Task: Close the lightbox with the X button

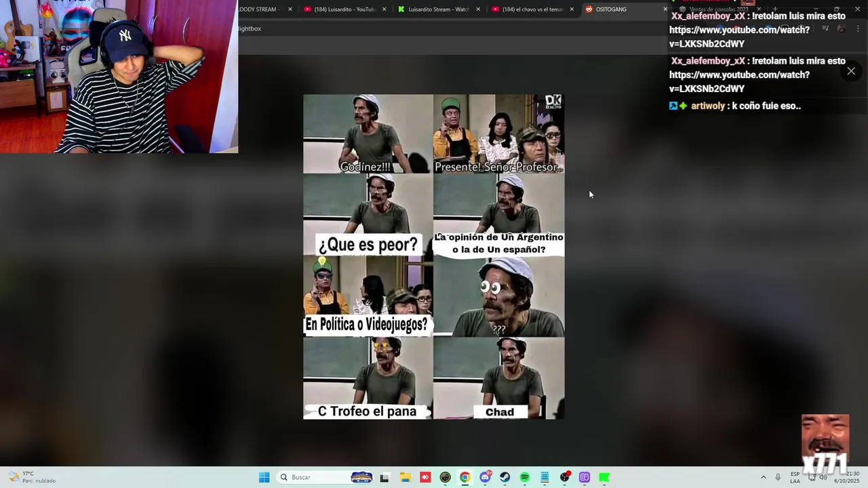Action: [x=851, y=71]
